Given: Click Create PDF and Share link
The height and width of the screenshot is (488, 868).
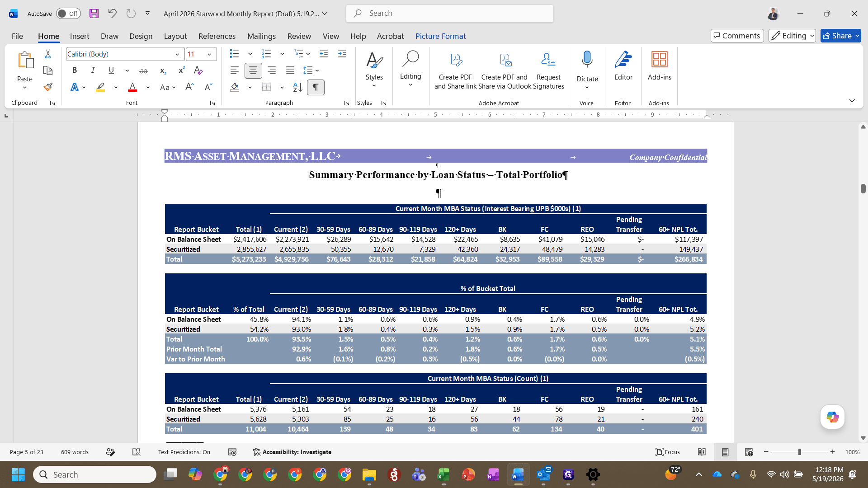Looking at the screenshot, I should (x=455, y=70).
